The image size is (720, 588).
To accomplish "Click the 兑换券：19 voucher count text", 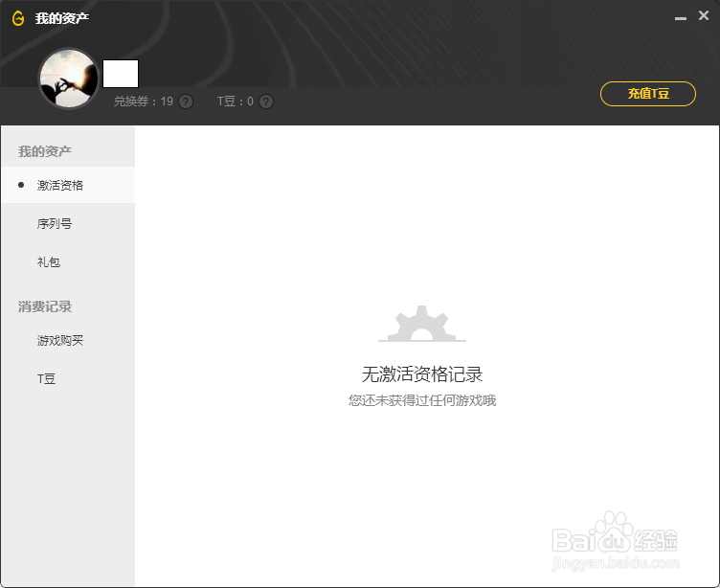I will 144,102.
